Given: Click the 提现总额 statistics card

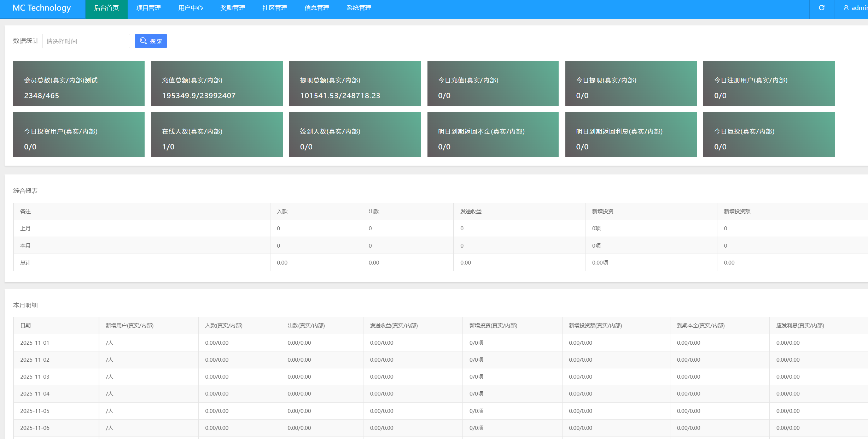Looking at the screenshot, I should [x=355, y=83].
